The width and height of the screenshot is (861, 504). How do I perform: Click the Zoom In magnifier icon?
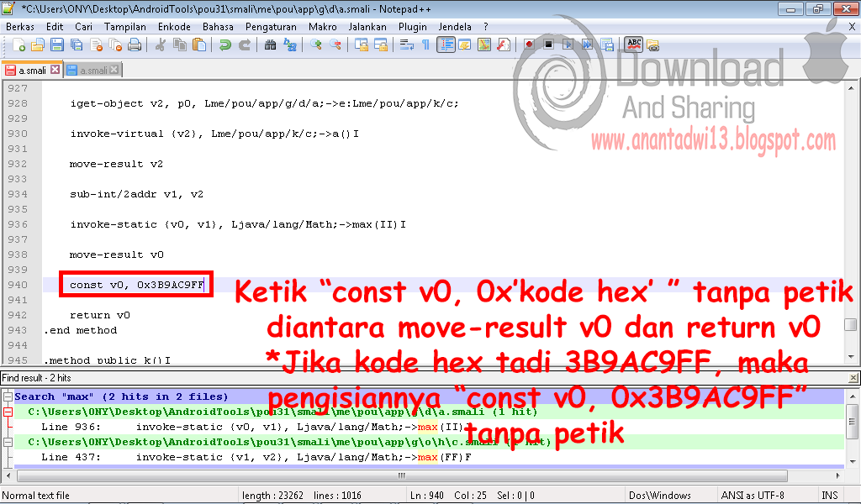pos(316,45)
